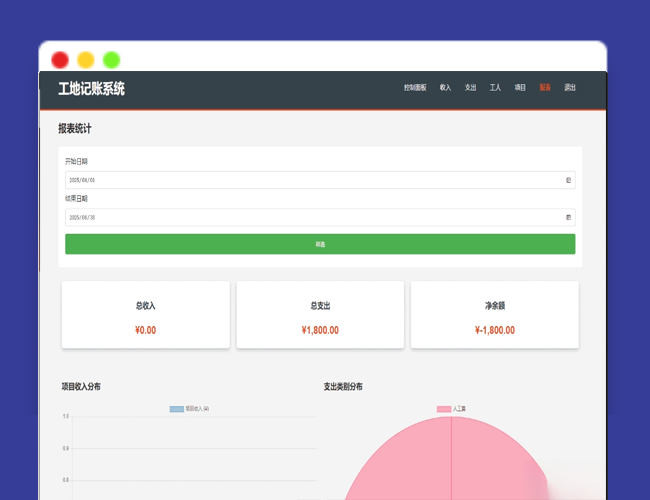This screenshot has width=650, height=500.
Task: Click the yellow window minimize button
Action: [x=86, y=60]
